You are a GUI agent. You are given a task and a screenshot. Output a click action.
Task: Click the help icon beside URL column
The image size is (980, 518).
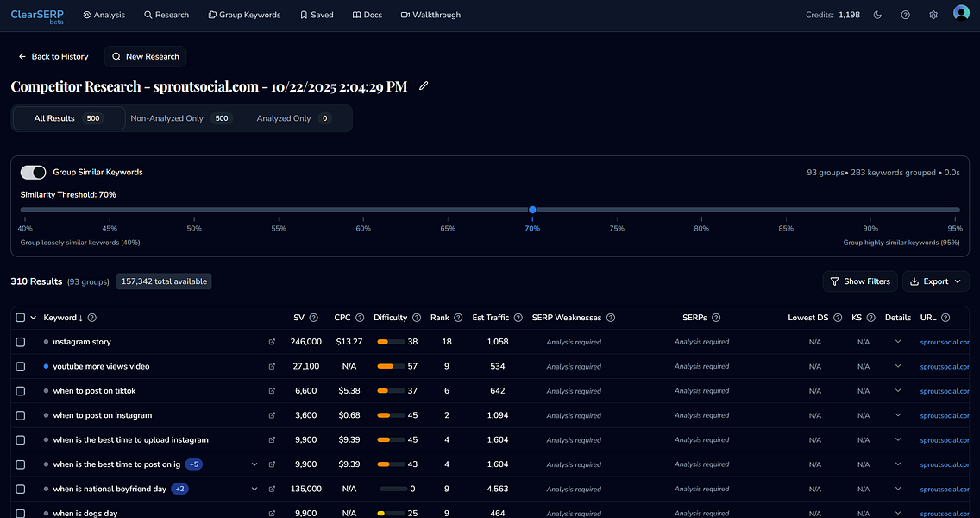pyautogui.click(x=945, y=318)
